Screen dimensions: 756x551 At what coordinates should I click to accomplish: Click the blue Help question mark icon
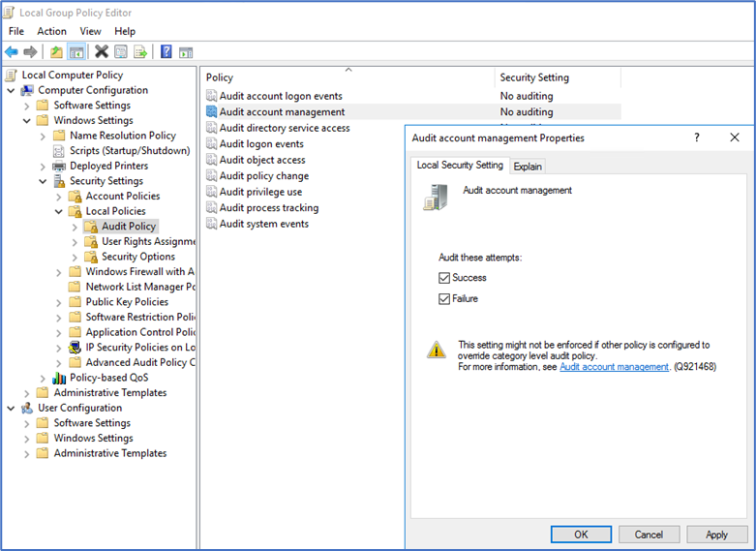pyautogui.click(x=166, y=51)
